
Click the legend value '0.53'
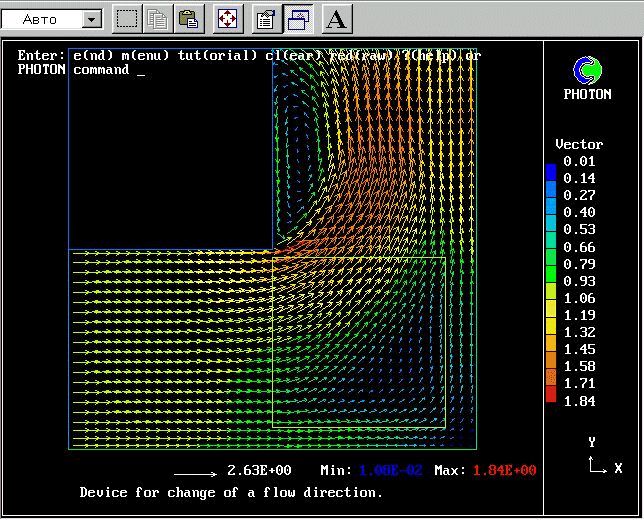coord(579,229)
